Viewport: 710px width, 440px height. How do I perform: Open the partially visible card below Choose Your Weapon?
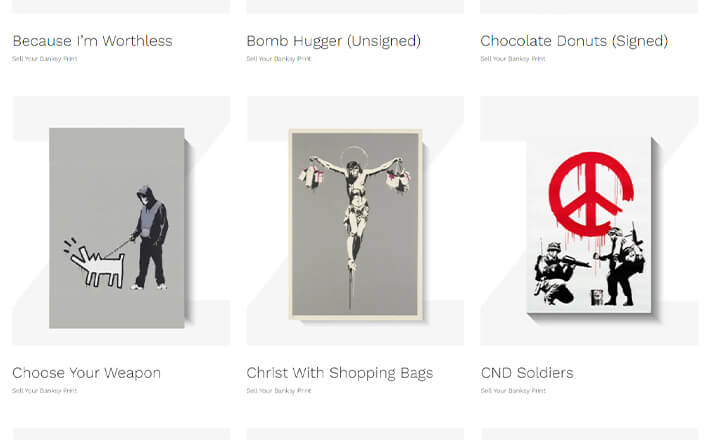[x=121, y=434]
